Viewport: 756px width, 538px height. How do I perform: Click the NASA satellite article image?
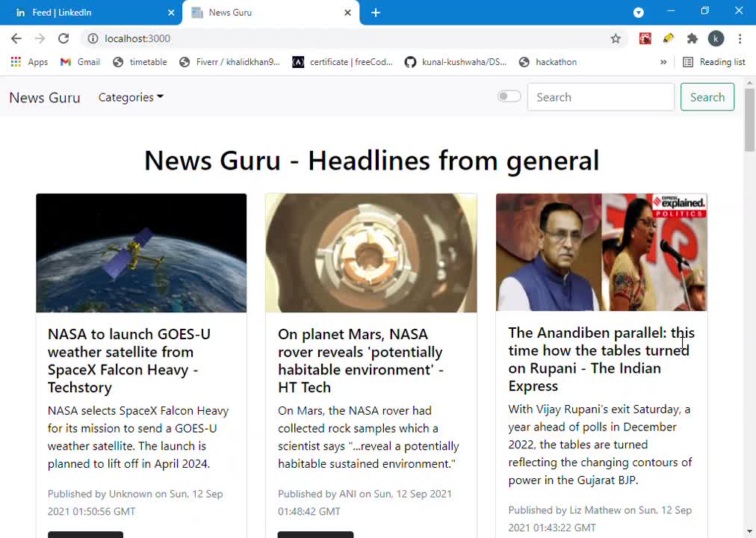(141, 253)
